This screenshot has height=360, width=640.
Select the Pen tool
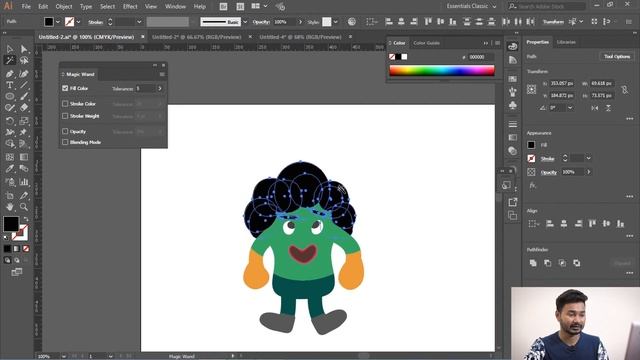tap(10, 74)
